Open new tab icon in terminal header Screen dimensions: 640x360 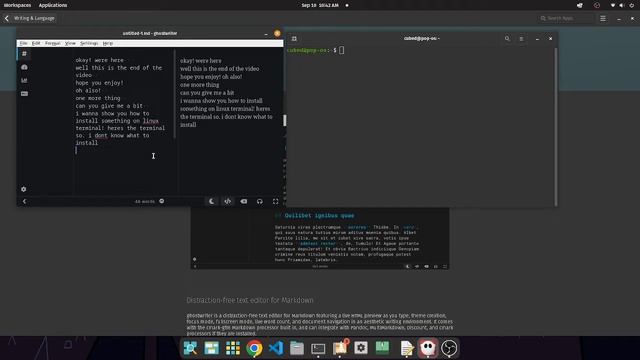point(294,39)
